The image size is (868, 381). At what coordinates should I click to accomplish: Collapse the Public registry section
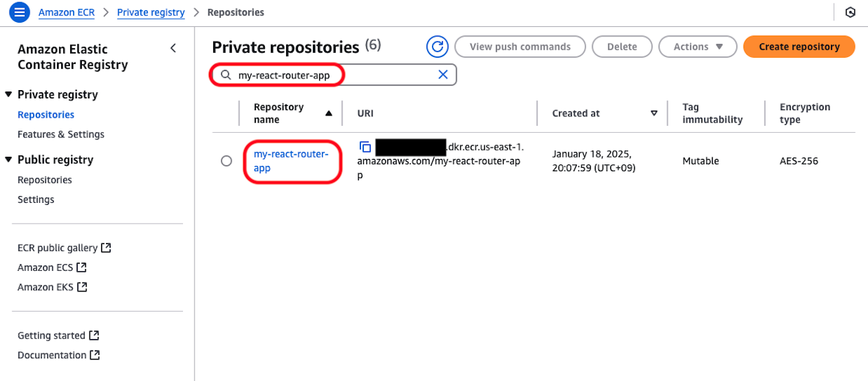(x=9, y=160)
